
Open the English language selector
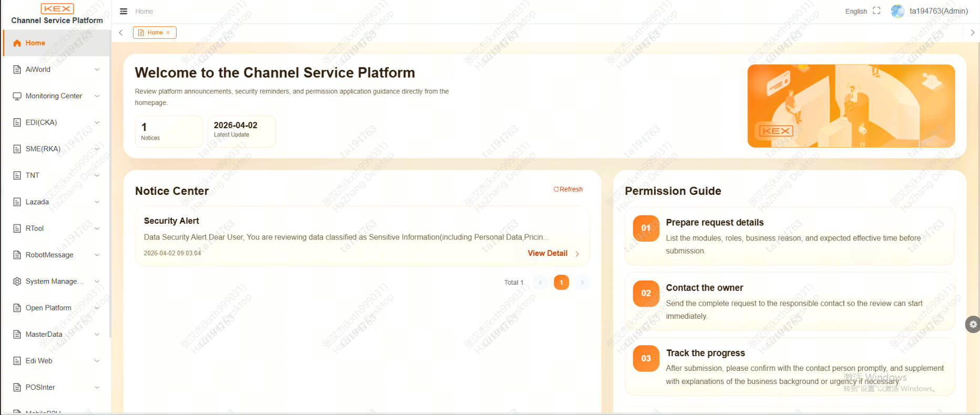point(856,11)
